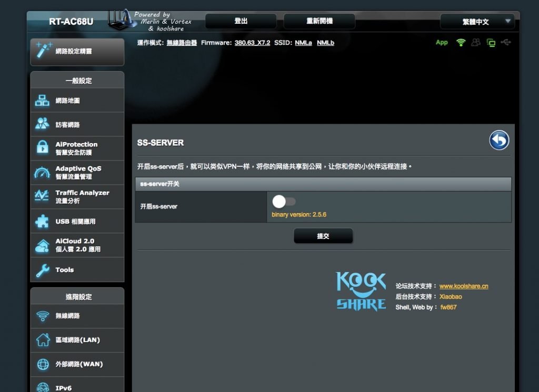Click the Tools wrench icon

coord(43,270)
